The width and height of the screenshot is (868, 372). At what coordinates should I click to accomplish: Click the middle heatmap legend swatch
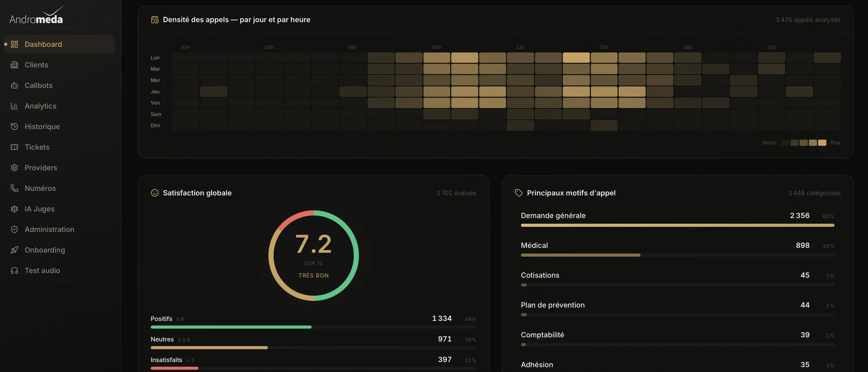pyautogui.click(x=804, y=143)
